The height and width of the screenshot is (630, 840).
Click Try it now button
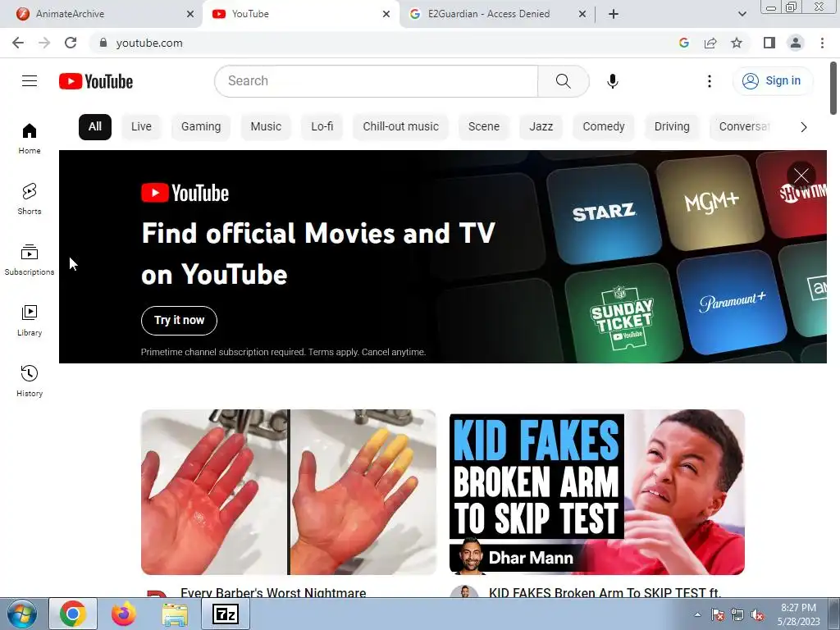click(x=179, y=321)
